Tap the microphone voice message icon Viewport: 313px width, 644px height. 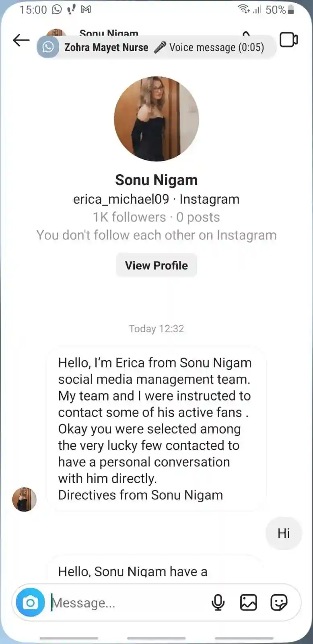click(218, 603)
